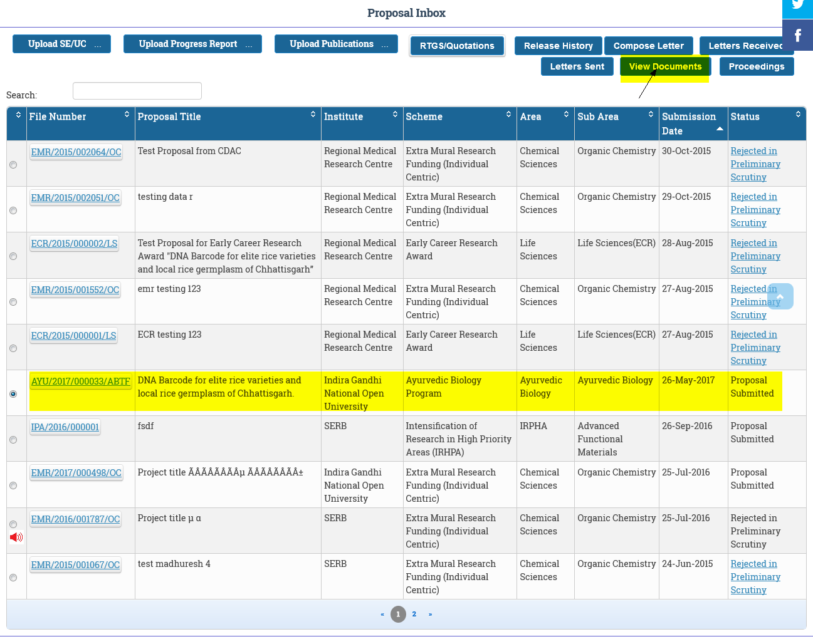The height and width of the screenshot is (644, 813).
Task: Click current page 1 indicator
Action: 398,615
